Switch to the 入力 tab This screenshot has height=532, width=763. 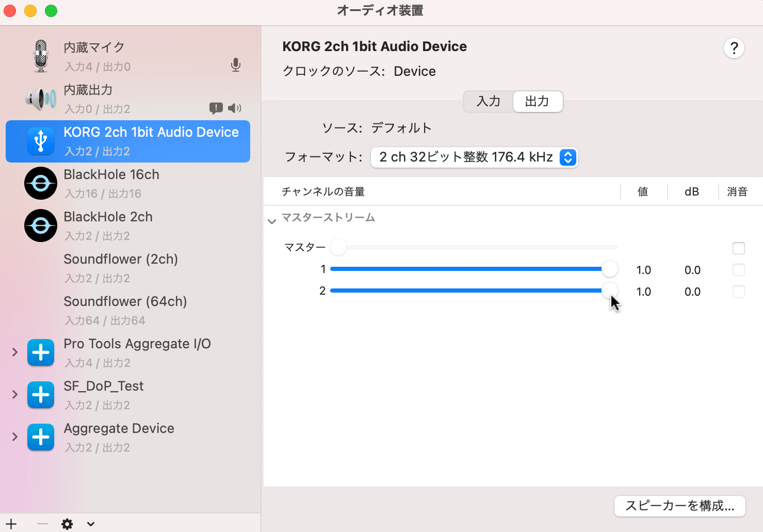coord(488,101)
